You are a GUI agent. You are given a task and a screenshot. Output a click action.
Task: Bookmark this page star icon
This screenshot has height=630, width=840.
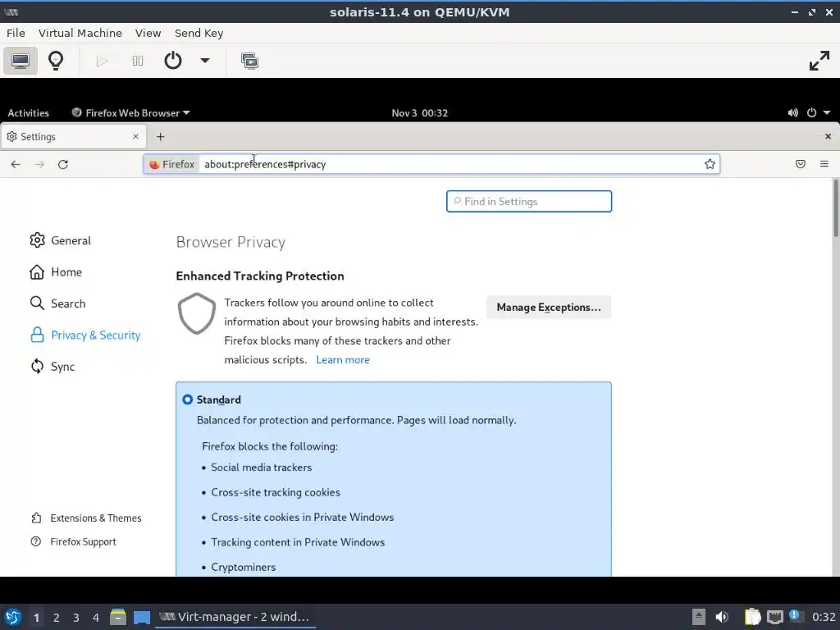[x=710, y=164]
